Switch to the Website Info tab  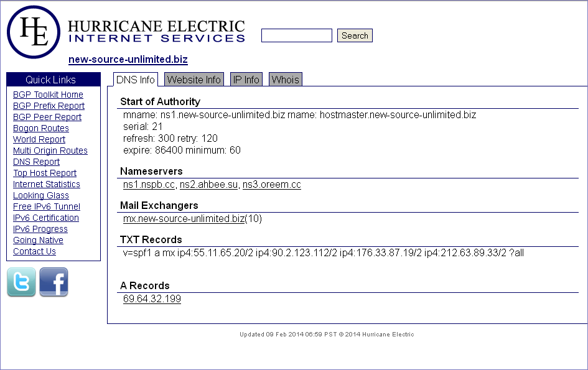click(x=194, y=80)
